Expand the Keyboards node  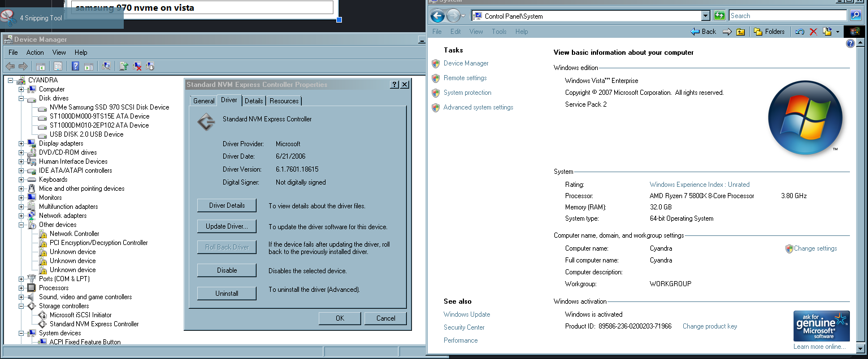(21, 179)
